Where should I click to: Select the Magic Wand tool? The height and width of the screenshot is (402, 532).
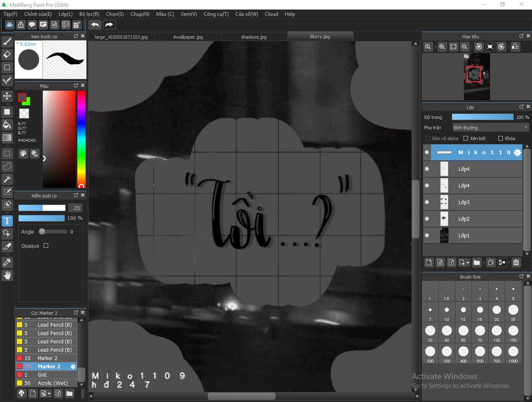(7, 179)
